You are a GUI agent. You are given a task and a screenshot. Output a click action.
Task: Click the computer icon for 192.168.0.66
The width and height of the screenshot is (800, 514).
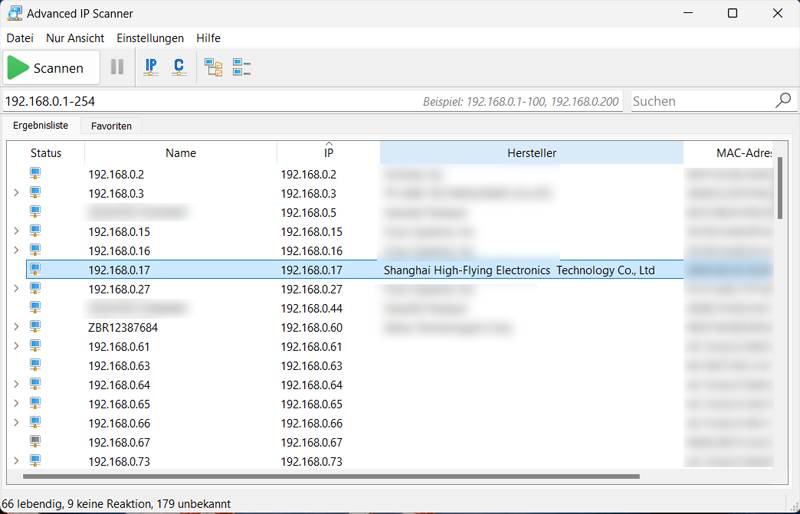click(x=35, y=423)
